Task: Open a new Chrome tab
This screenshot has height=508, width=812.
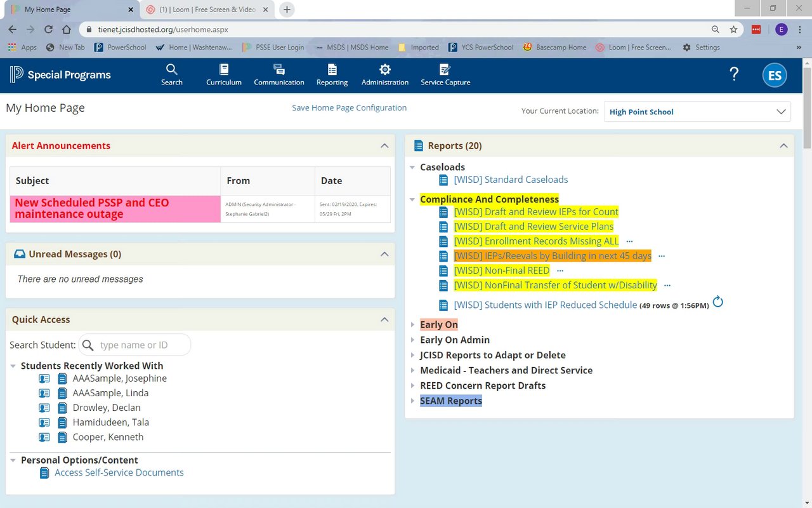Action: 287,10
